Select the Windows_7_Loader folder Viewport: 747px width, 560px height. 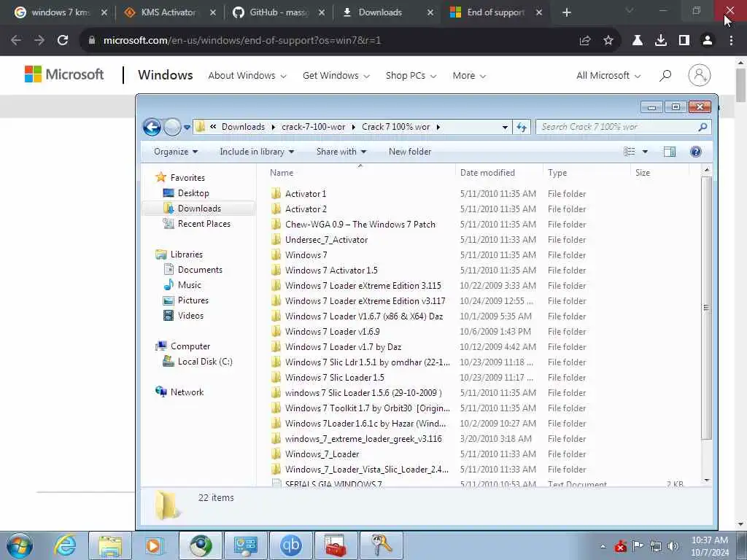click(x=322, y=454)
